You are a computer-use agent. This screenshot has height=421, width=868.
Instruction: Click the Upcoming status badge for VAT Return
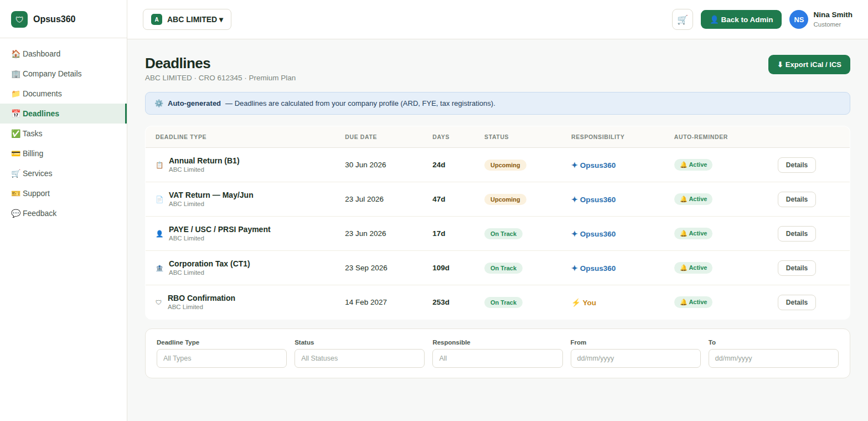[505, 199]
